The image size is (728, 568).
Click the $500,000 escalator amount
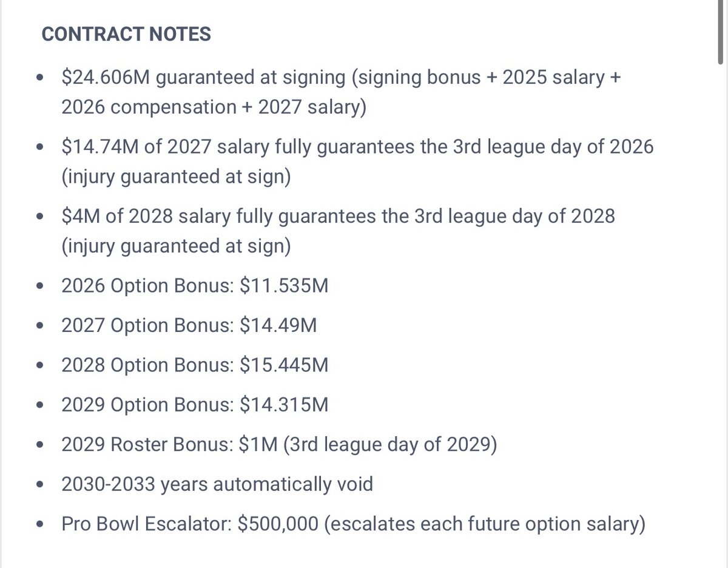coord(278,524)
